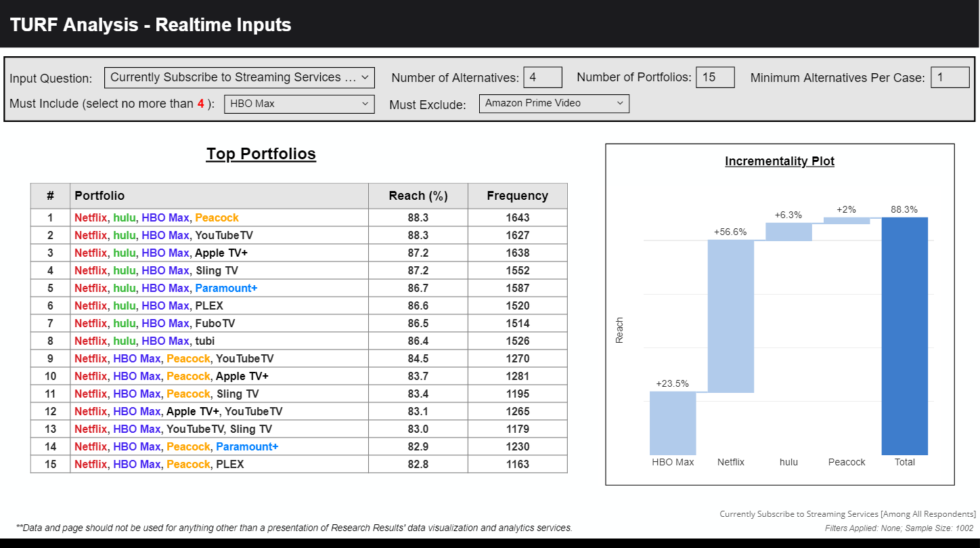The height and width of the screenshot is (548, 980).
Task: Click frequency value 1643
Action: [x=518, y=217]
